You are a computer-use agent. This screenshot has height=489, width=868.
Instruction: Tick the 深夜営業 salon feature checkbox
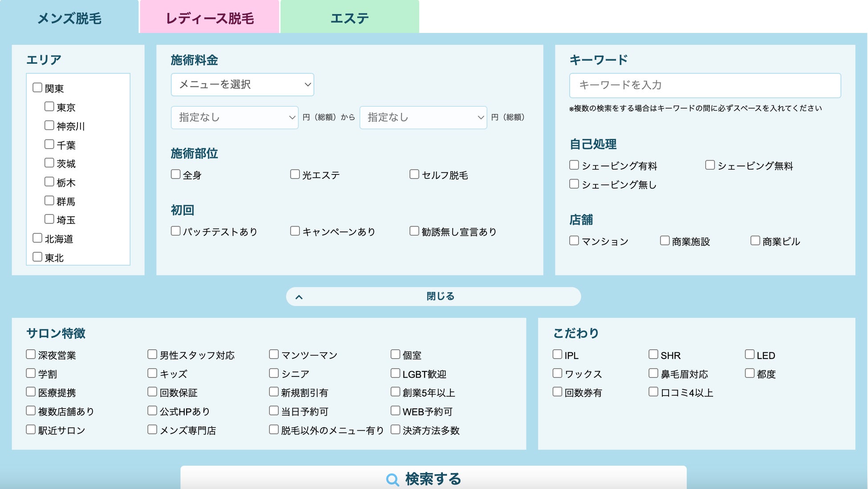pos(31,355)
